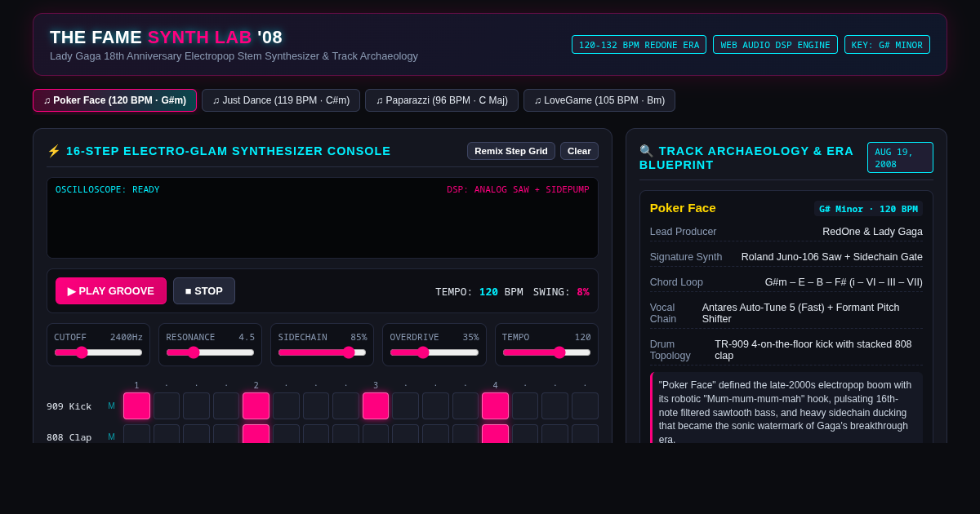Viewport: 980px width, 514px height.
Task: Choose the LoveGame track tab
Action: 599,100
